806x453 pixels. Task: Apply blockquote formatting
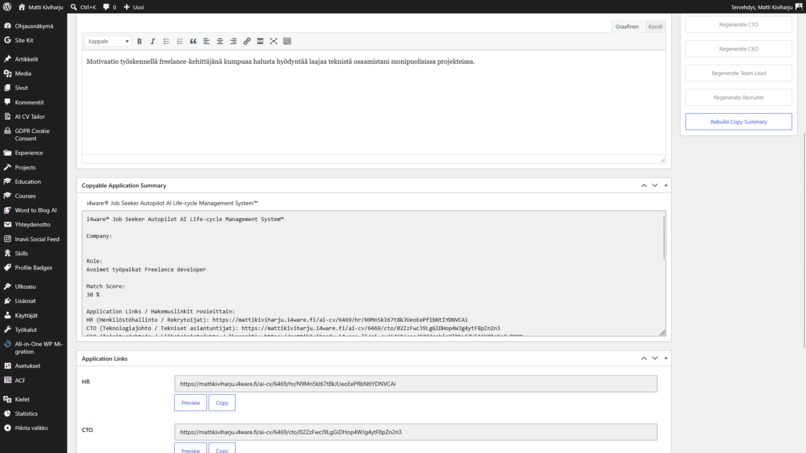(193, 41)
